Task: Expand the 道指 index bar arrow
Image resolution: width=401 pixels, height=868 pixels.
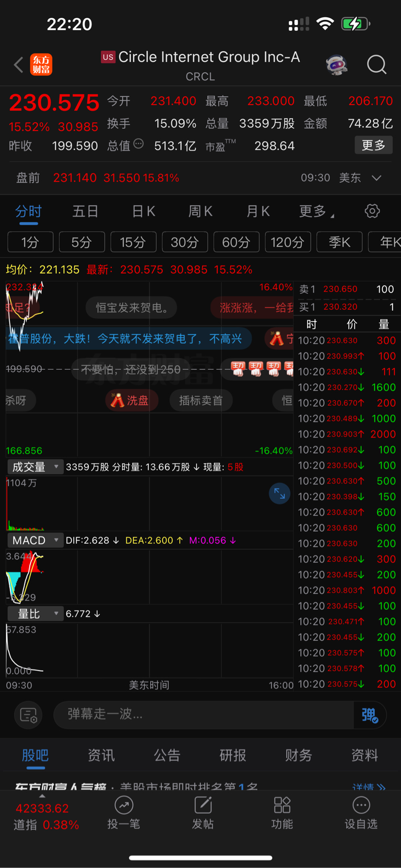Action: pos(42,796)
